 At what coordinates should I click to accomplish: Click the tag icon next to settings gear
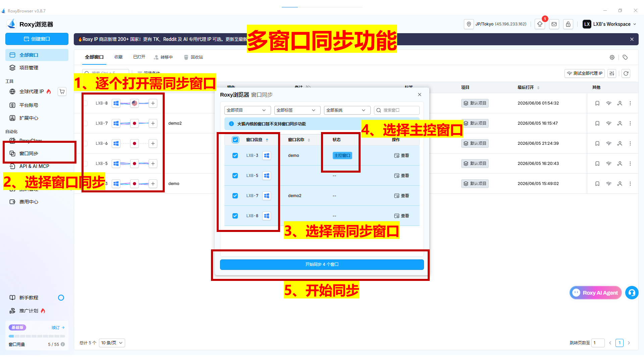point(625,57)
